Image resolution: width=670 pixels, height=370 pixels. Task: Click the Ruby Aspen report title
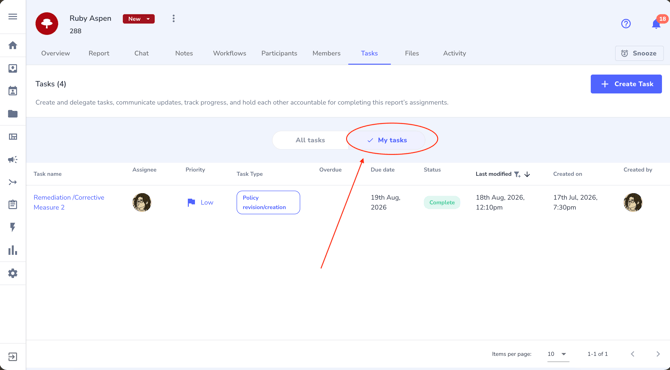coord(91,18)
